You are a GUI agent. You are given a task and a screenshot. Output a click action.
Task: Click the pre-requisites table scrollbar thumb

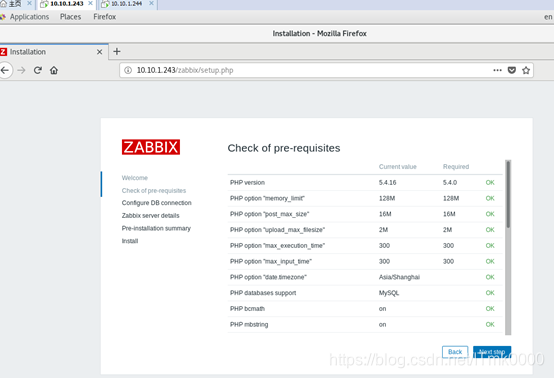(508, 194)
